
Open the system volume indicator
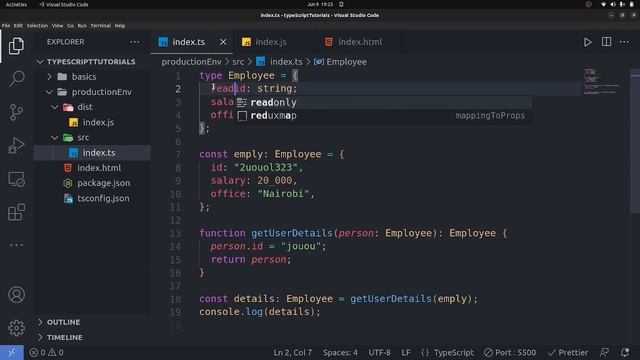tap(613, 4)
